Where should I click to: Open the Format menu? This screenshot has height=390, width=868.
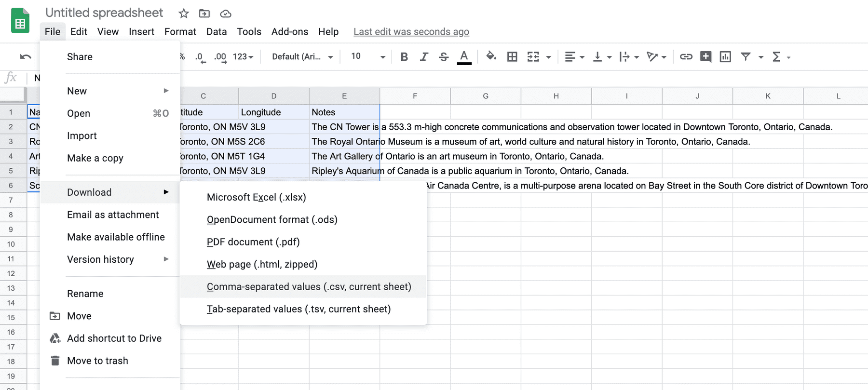[x=180, y=32]
